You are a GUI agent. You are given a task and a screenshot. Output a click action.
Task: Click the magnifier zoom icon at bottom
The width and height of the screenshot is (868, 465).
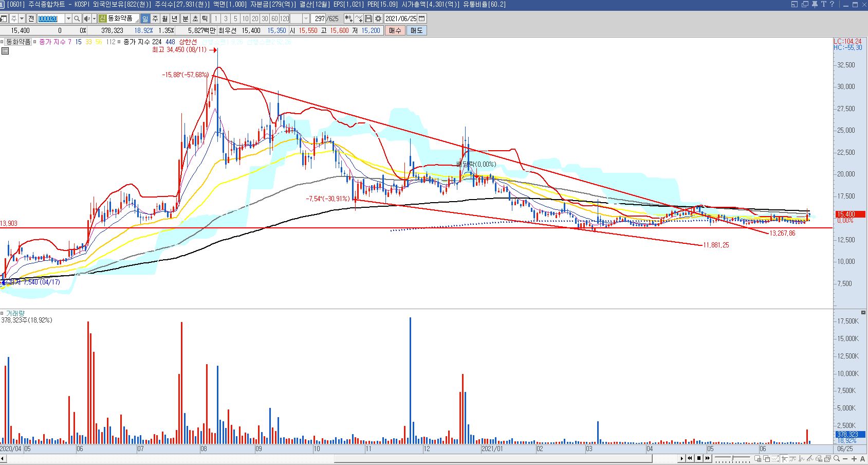837,458
